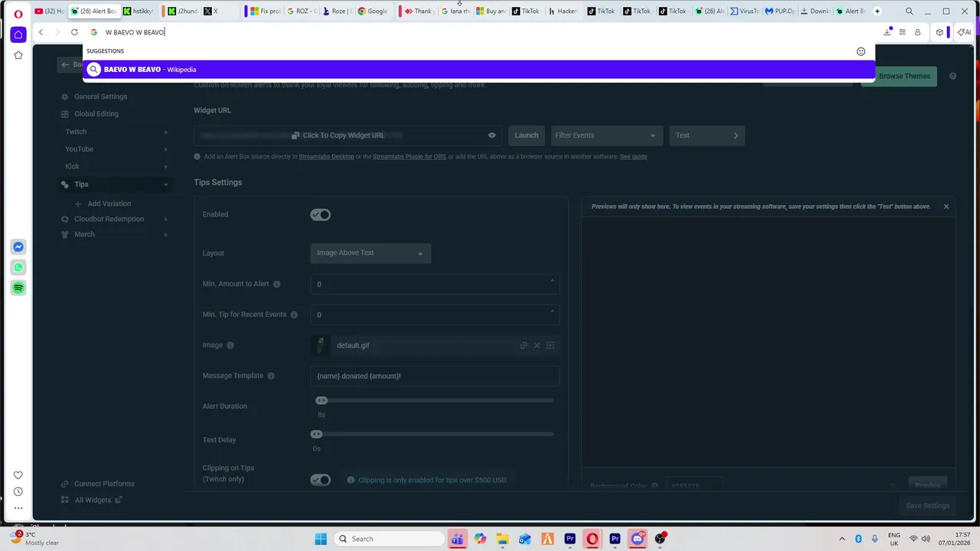This screenshot has height=551, width=980.
Task: Open Messenger from the Opera sidebar
Action: [x=18, y=247]
